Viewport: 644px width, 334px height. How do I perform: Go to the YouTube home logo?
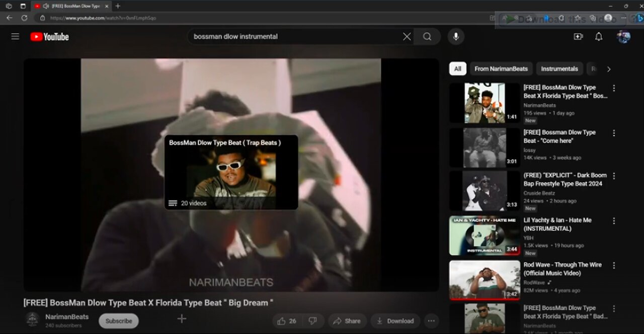(x=49, y=37)
